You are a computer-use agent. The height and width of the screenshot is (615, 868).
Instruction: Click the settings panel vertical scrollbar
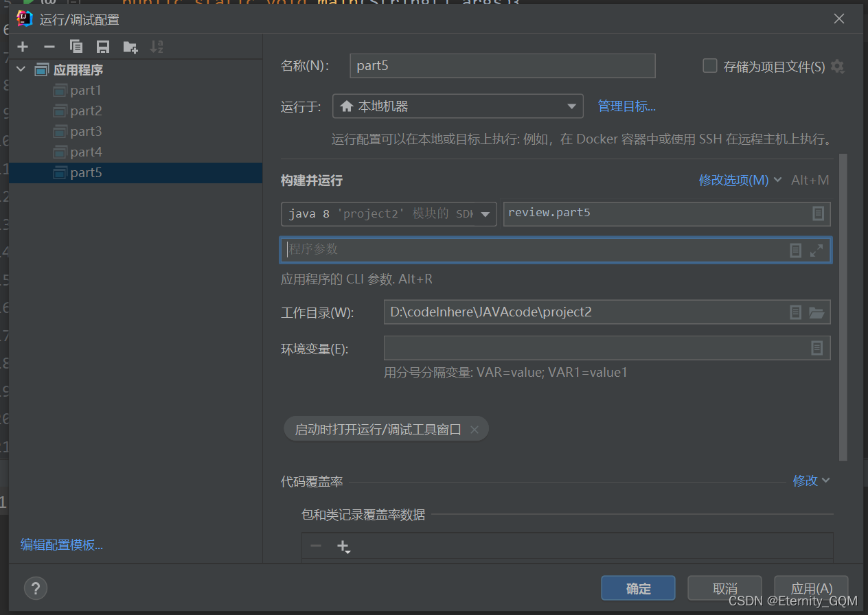843,307
